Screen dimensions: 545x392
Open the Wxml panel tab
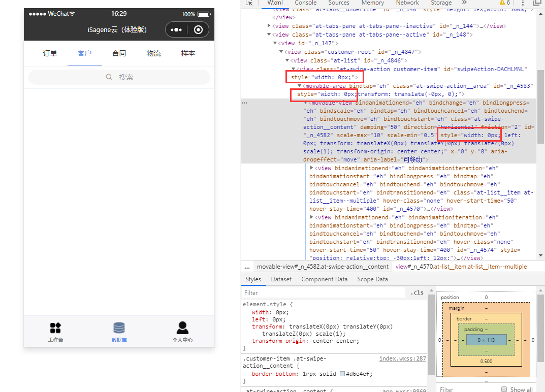[x=275, y=3]
